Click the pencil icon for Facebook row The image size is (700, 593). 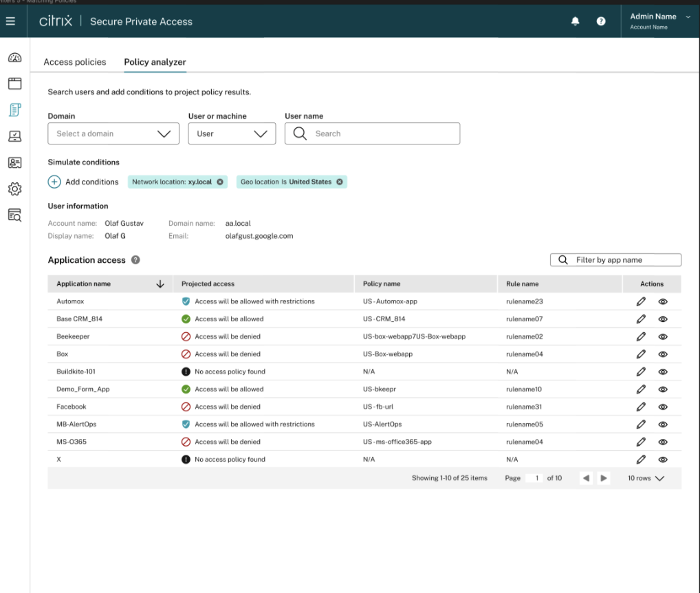641,407
